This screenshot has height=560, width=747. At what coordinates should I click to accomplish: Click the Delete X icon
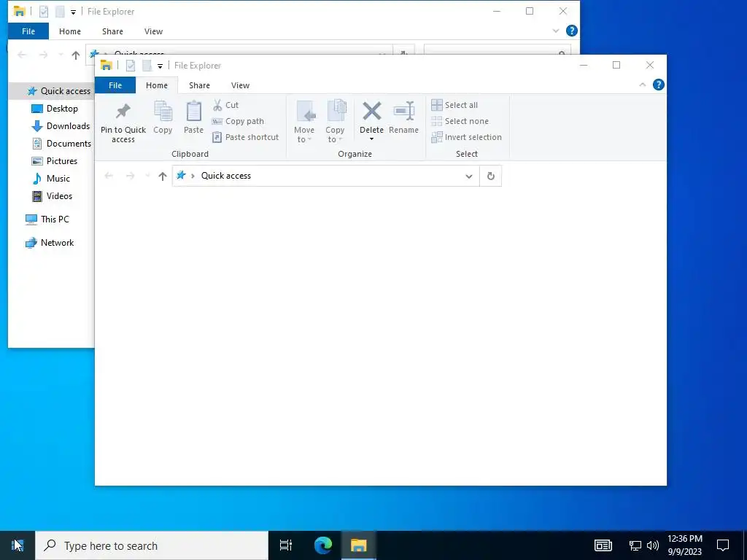coord(371,111)
